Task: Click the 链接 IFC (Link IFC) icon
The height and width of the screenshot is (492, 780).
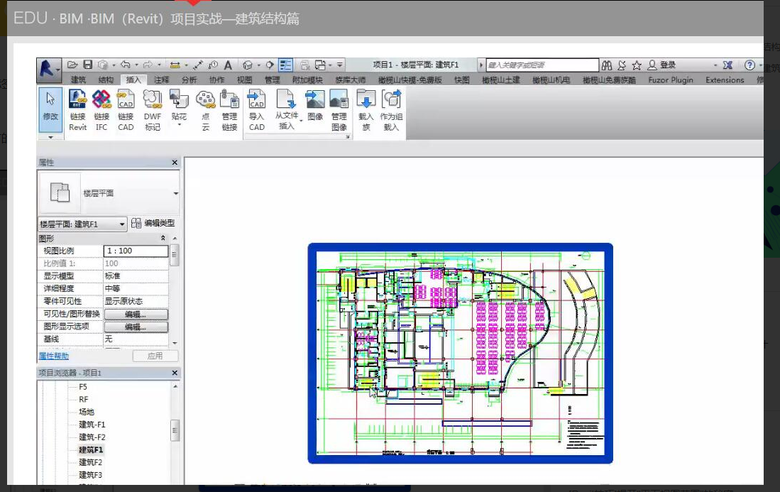Action: (x=101, y=100)
